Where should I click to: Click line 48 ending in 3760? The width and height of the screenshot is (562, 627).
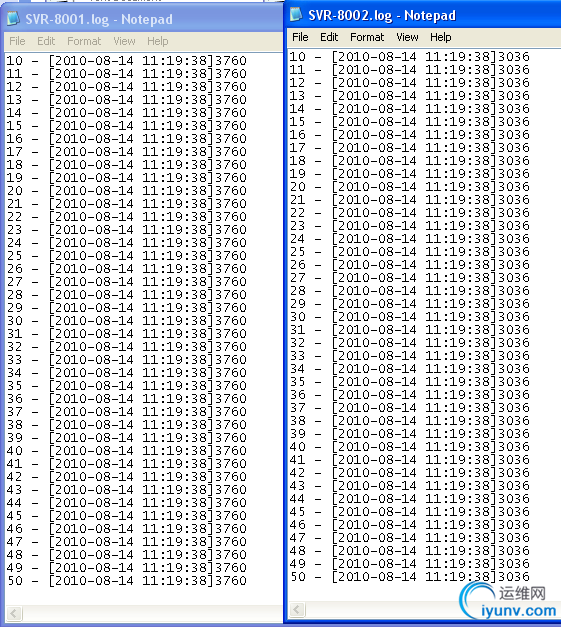pos(126,555)
